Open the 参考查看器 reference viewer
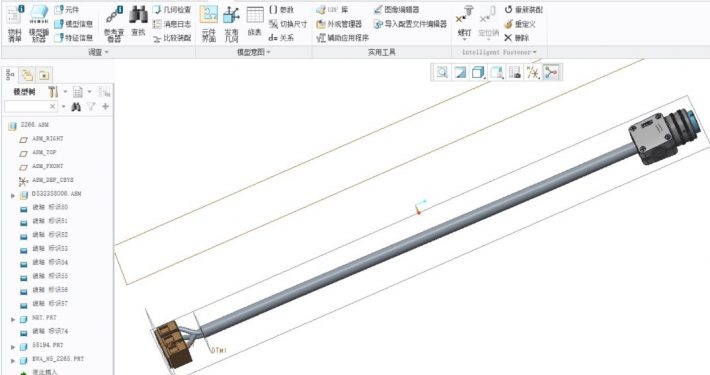Screen dimensions: 710x375 pyautogui.click(x=114, y=24)
